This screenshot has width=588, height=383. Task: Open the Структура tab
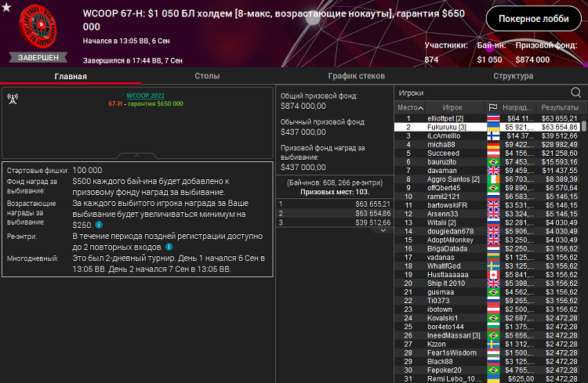click(x=513, y=76)
